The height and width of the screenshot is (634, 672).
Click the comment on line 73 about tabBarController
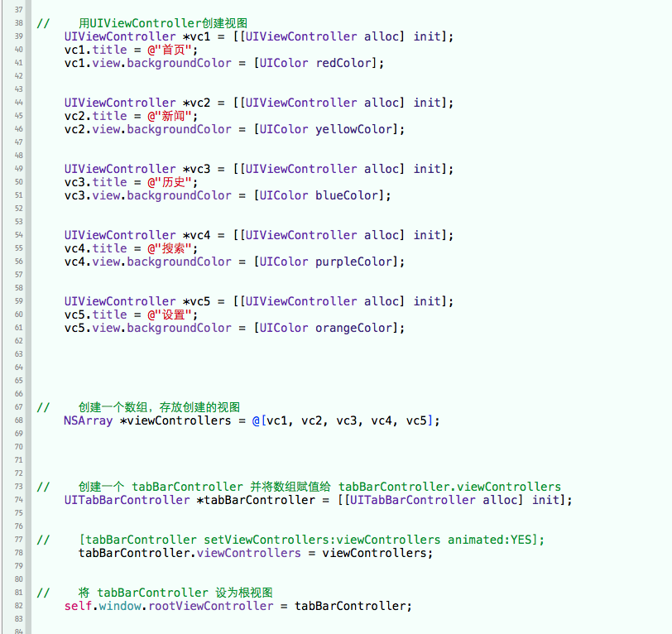(319, 487)
